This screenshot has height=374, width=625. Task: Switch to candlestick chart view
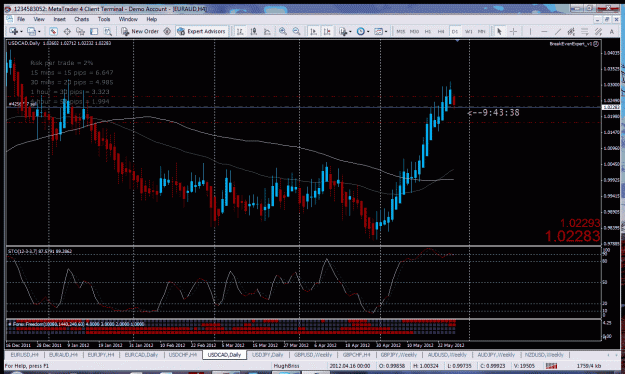coord(254,31)
